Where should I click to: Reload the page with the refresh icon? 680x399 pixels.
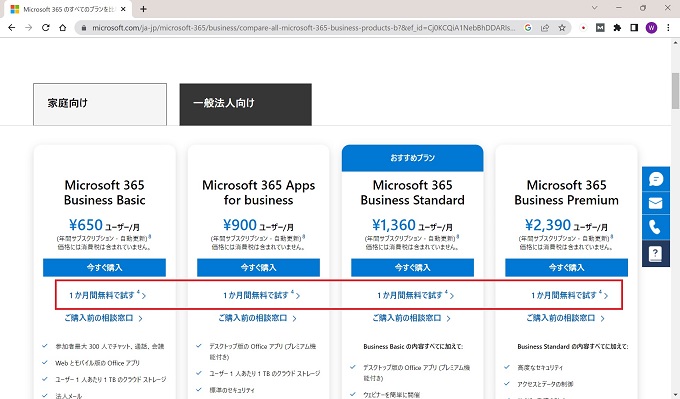click(x=46, y=28)
